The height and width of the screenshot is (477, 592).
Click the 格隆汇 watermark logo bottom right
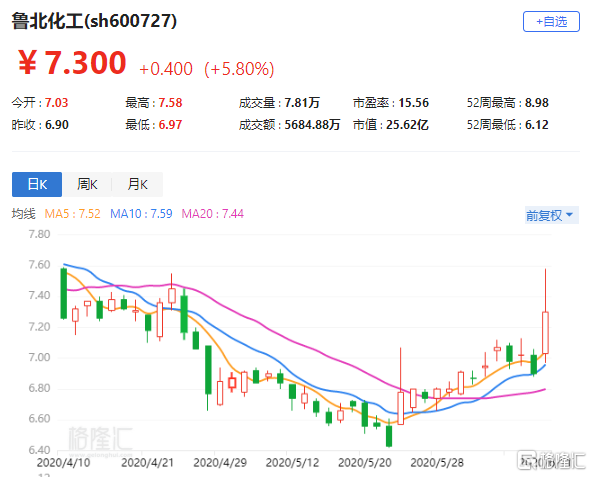[x=551, y=460]
